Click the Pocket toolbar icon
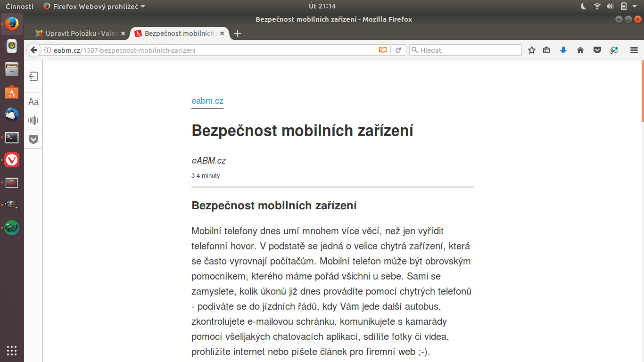This screenshot has width=644, height=362. 597,50
